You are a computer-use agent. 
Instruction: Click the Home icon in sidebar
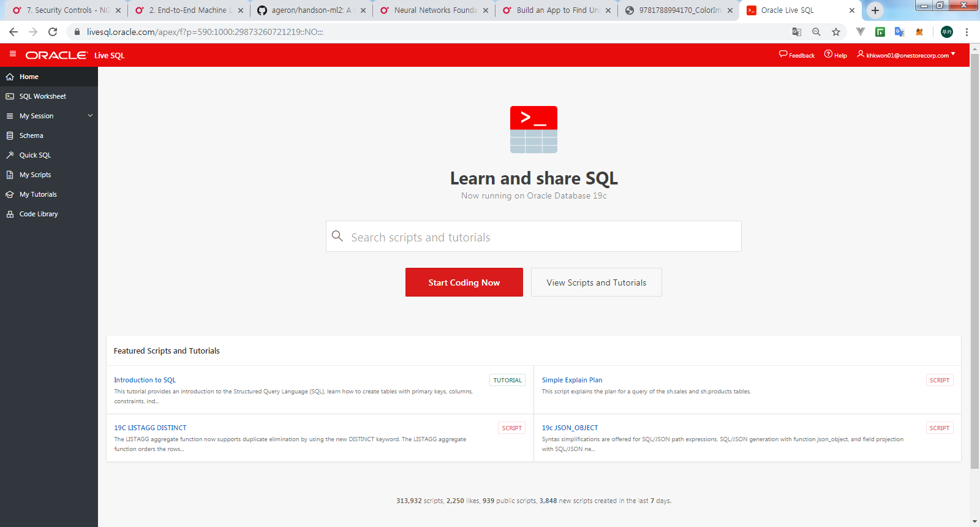[x=10, y=77]
